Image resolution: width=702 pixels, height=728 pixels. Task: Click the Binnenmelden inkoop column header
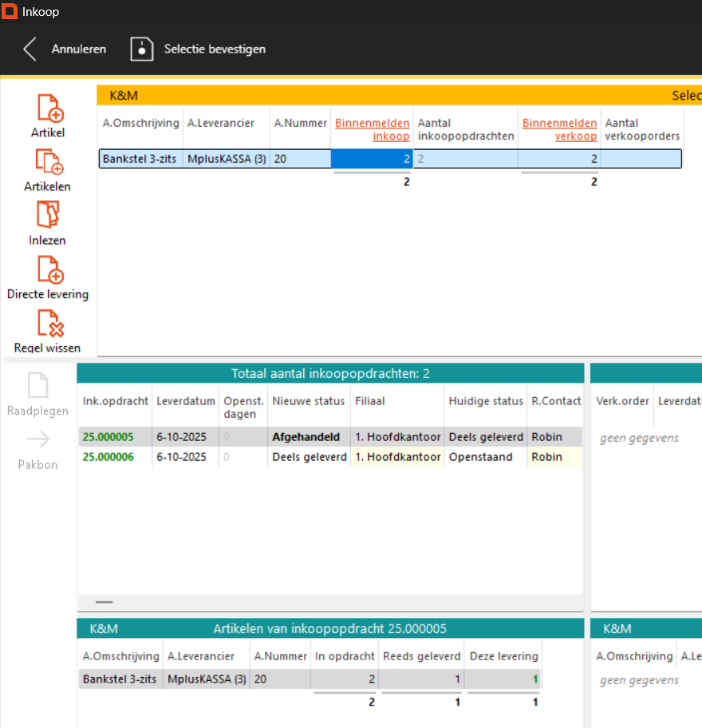373,129
